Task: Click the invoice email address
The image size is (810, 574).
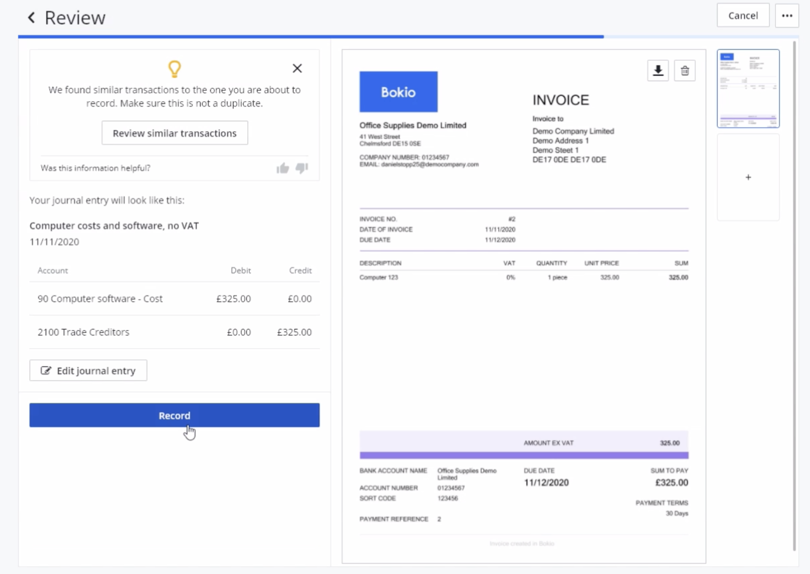Action: pyautogui.click(x=419, y=165)
